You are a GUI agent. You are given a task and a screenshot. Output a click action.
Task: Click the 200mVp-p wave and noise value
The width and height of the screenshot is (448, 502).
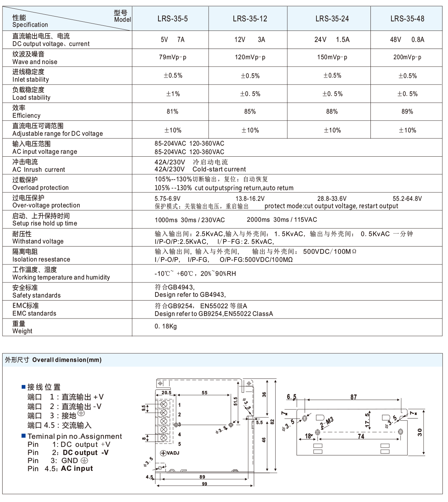pyautogui.click(x=407, y=57)
